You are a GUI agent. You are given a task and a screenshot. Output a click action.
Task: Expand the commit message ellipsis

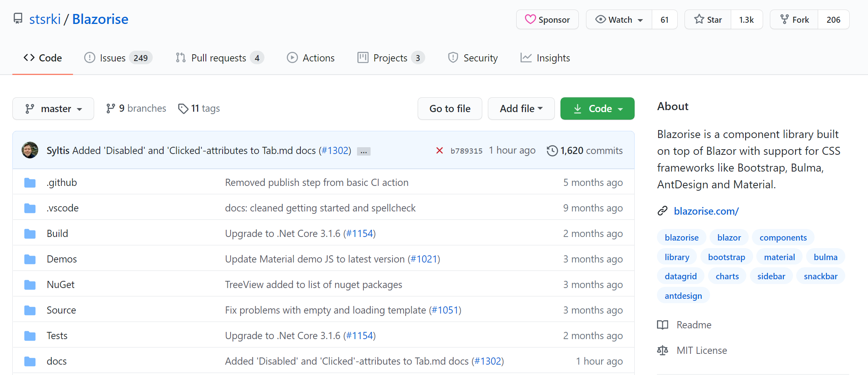click(x=363, y=151)
